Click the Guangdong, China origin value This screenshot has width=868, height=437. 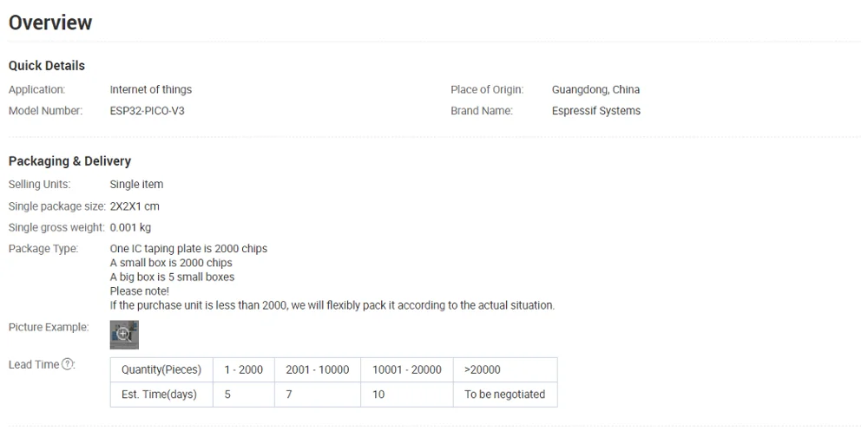click(x=595, y=89)
